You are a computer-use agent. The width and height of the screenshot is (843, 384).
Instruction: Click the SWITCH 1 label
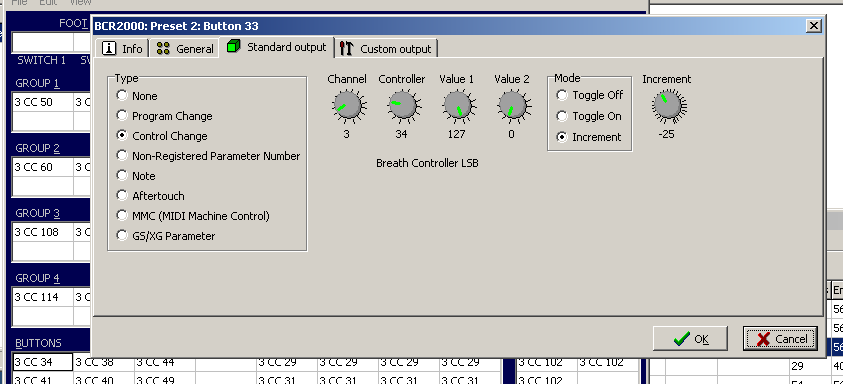pos(41,60)
